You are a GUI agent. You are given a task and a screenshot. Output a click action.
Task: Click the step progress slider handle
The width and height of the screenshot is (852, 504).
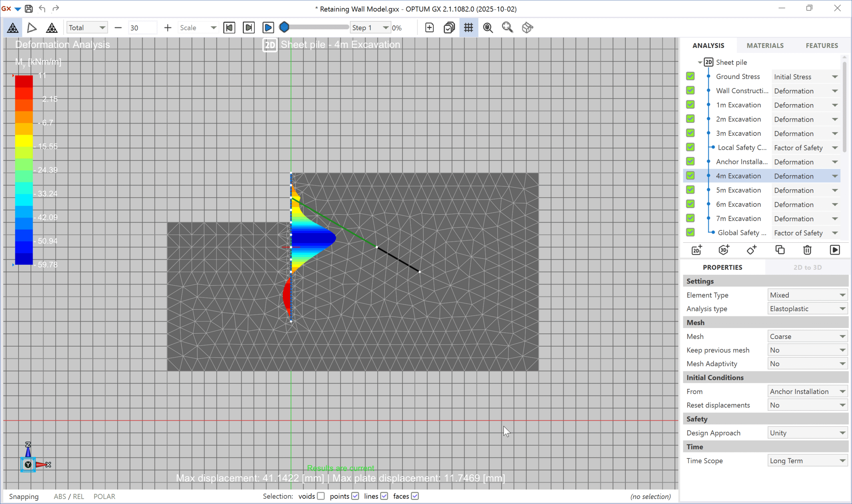[284, 27]
